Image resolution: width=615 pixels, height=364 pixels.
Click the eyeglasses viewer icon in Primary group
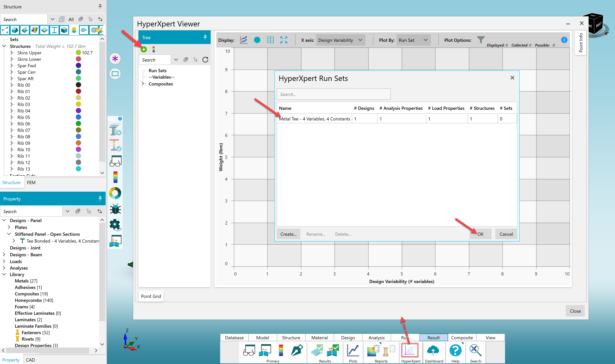pyautogui.click(x=249, y=350)
